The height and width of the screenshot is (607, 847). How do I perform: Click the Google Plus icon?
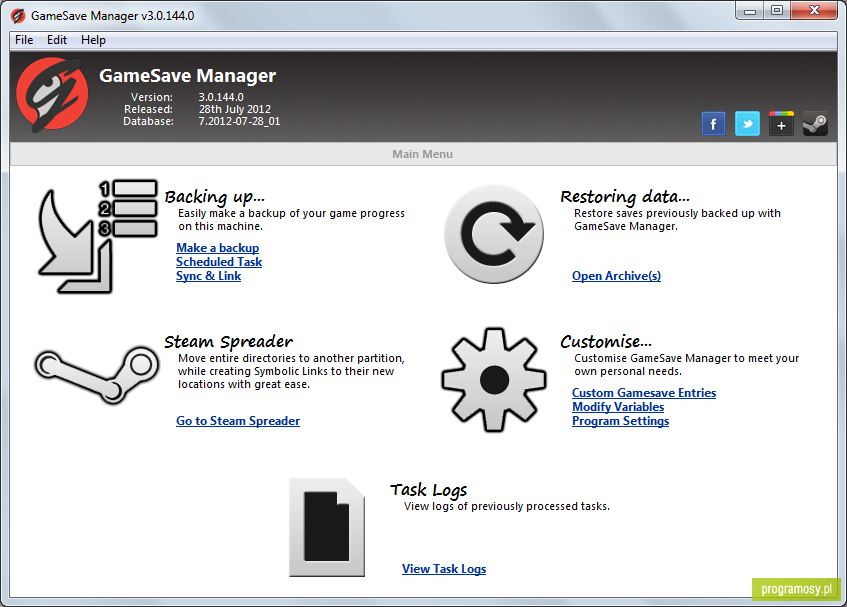click(781, 124)
